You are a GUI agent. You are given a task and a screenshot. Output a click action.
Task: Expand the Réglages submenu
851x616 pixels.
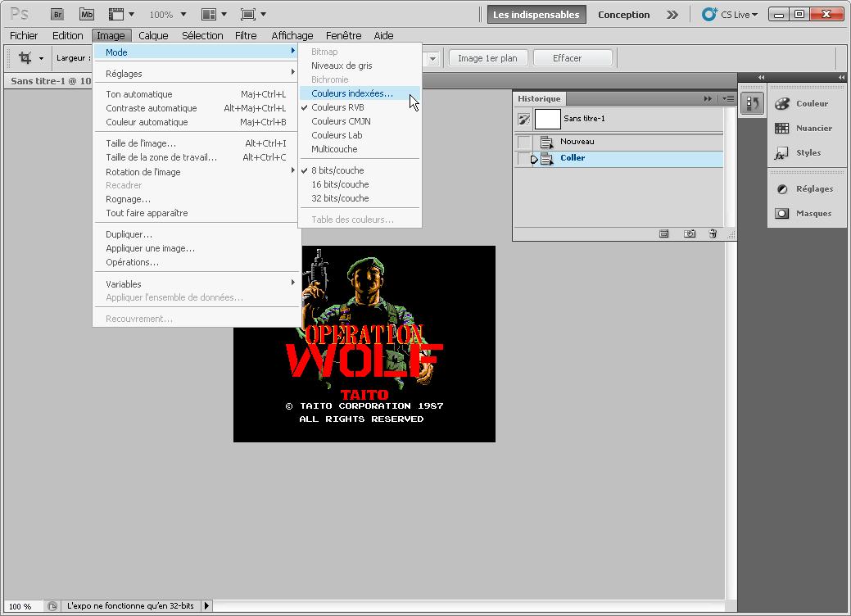pos(292,72)
